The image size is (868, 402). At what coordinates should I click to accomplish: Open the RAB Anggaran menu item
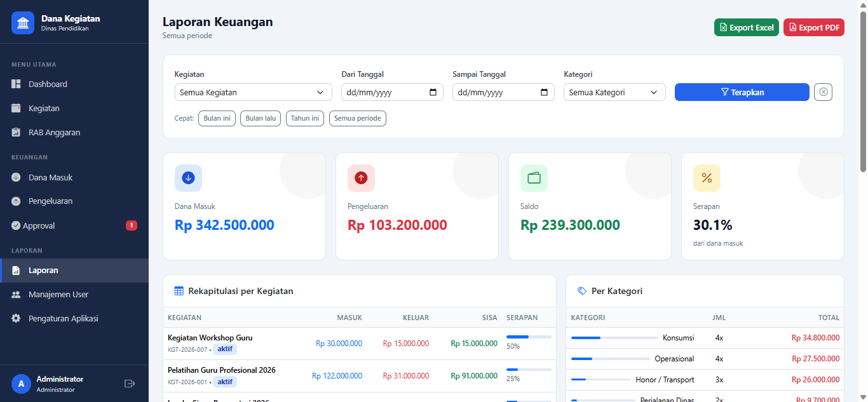[74, 132]
